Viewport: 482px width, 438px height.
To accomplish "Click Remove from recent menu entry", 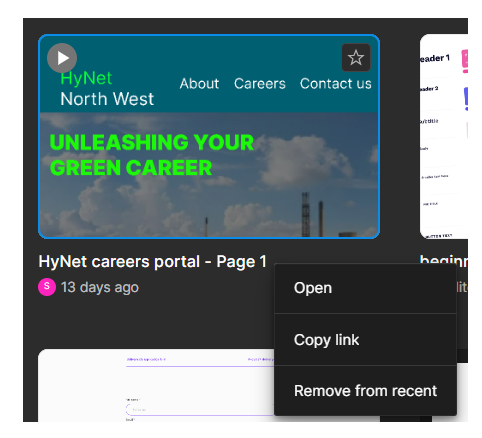I will pyautogui.click(x=365, y=391).
